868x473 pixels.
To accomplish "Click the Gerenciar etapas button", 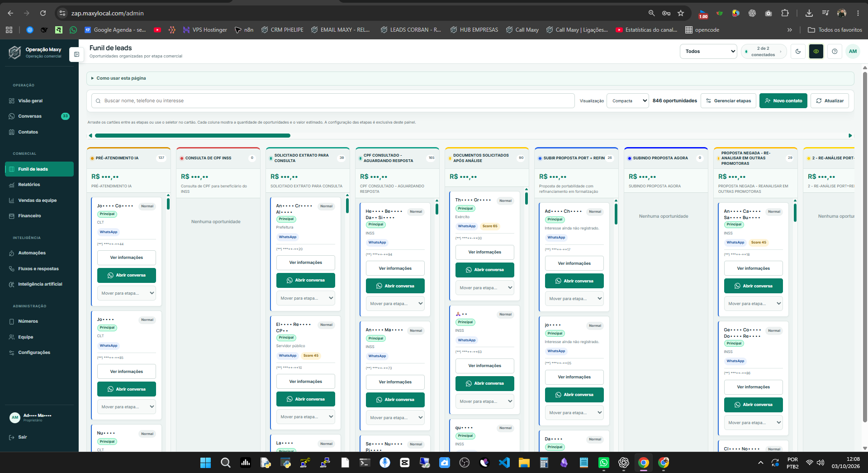I will [x=728, y=101].
